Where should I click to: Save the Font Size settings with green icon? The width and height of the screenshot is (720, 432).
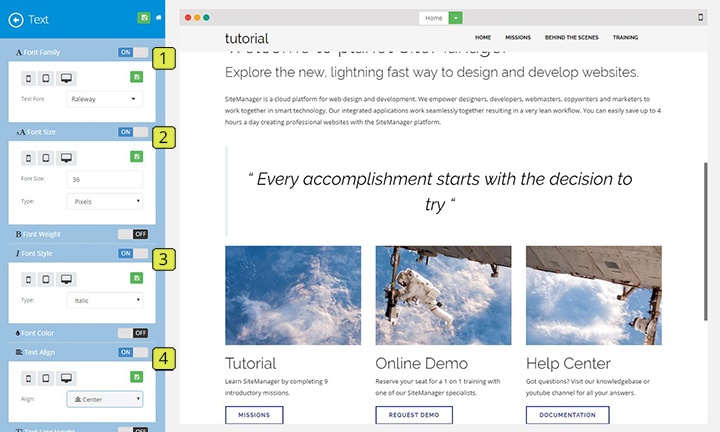[136, 157]
